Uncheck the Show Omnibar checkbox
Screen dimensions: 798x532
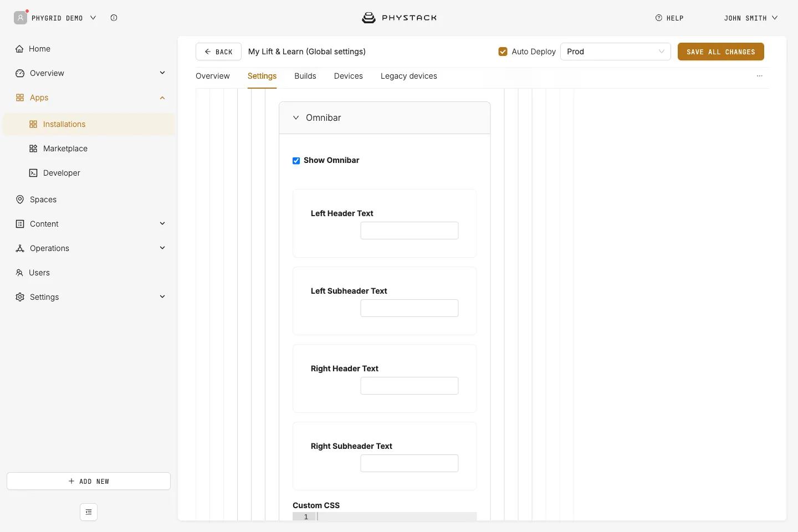[x=296, y=161]
